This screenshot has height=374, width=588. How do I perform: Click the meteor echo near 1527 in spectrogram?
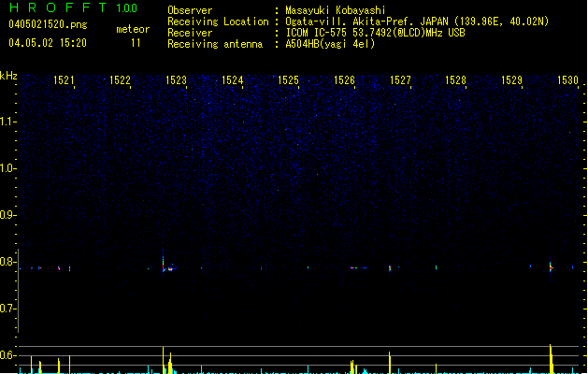pos(390,268)
